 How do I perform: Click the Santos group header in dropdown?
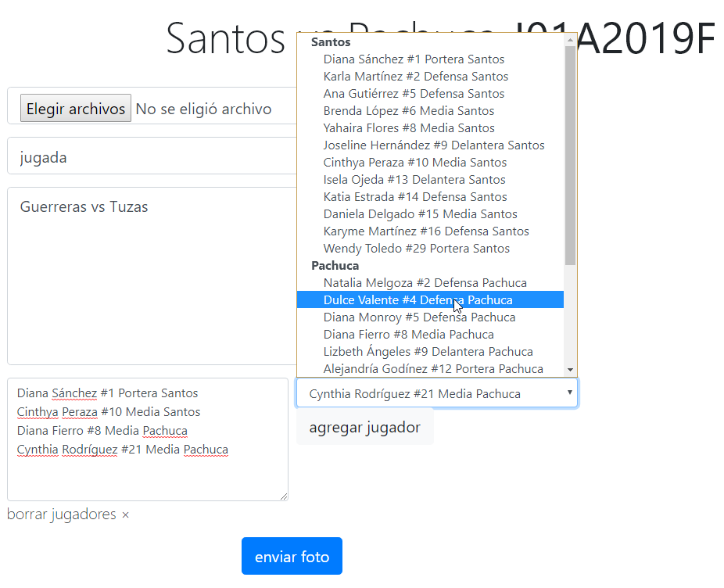pos(331,42)
